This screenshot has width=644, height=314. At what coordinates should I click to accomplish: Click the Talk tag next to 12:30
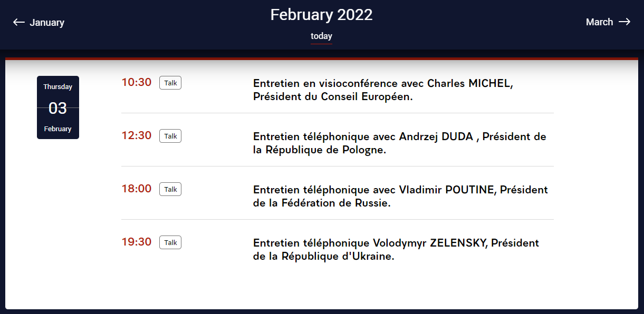(x=170, y=135)
